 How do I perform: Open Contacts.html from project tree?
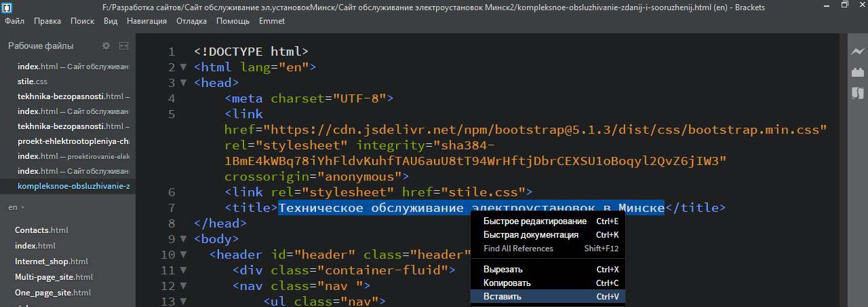[x=41, y=230]
